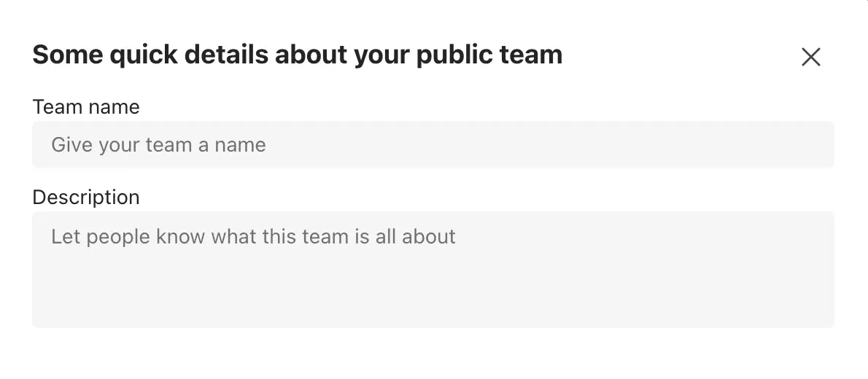Image resolution: width=868 pixels, height=379 pixels.
Task: Activate the multi-line team description field
Action: (x=433, y=269)
